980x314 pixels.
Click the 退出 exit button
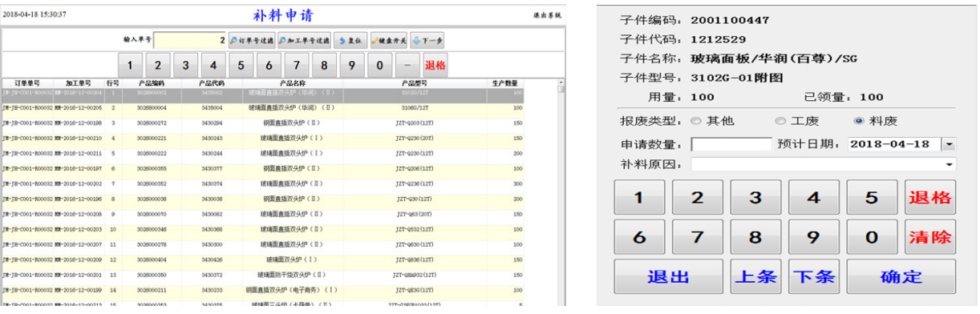tap(668, 276)
